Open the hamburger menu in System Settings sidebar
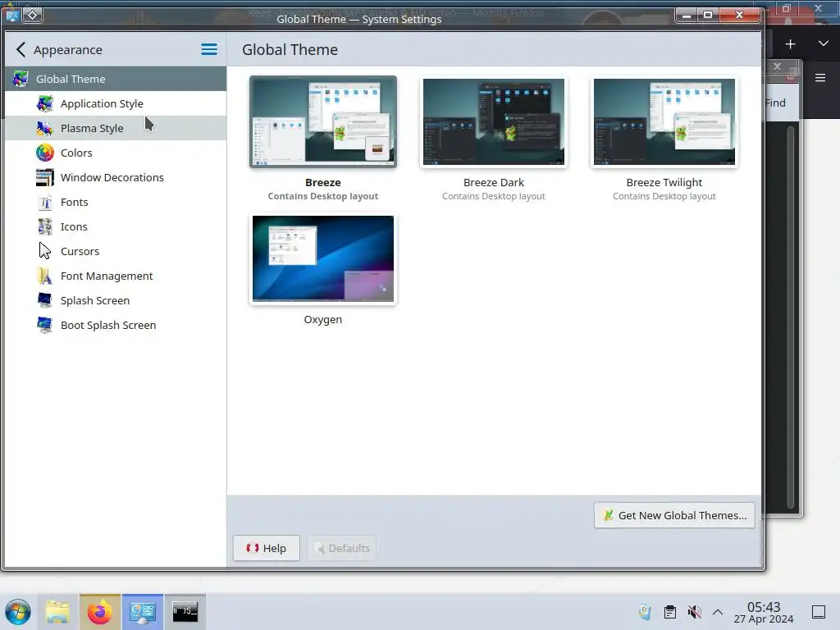This screenshot has width=840, height=630. (x=209, y=50)
